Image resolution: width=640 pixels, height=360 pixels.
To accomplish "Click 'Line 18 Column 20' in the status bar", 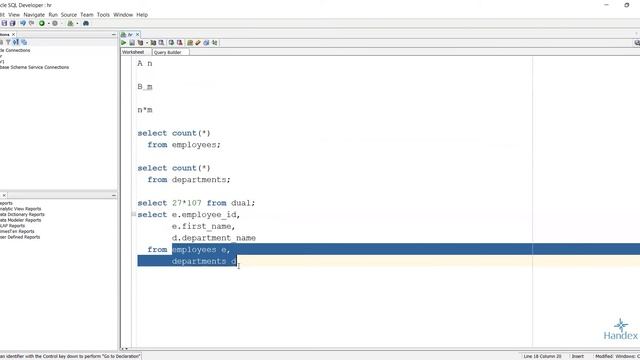I will tap(542, 356).
